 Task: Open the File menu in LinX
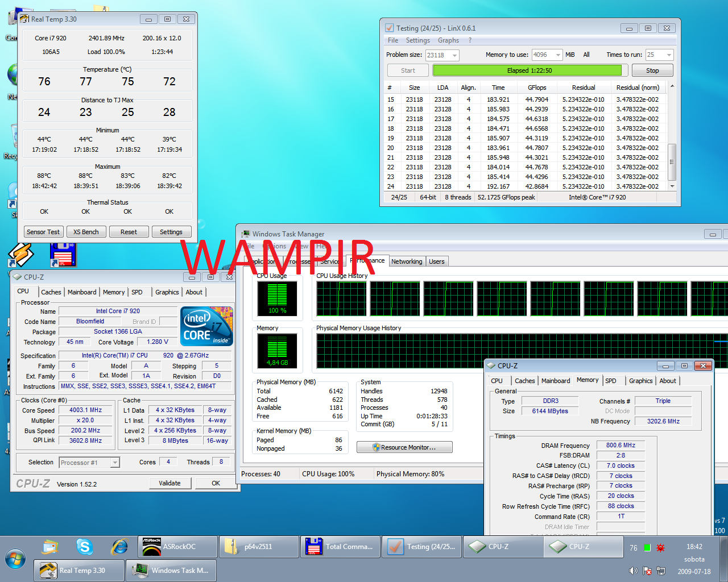(393, 40)
